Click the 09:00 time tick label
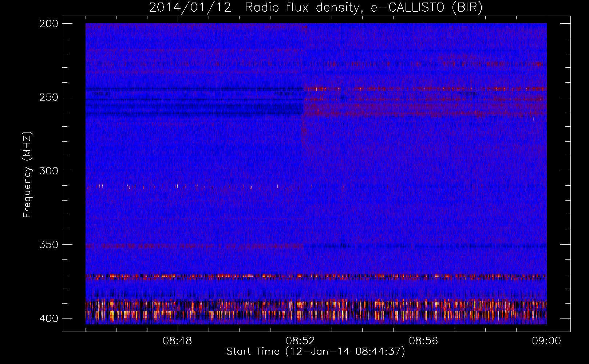 coord(546,341)
